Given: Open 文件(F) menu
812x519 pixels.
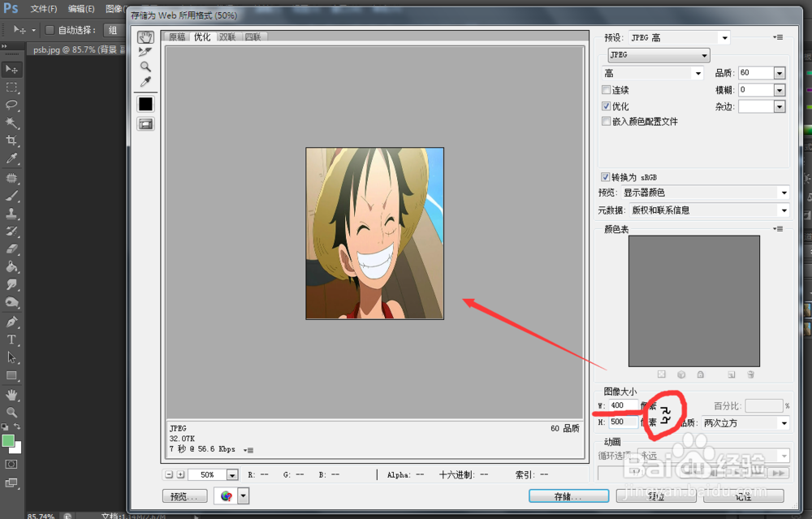Looking at the screenshot, I should 44,9.
